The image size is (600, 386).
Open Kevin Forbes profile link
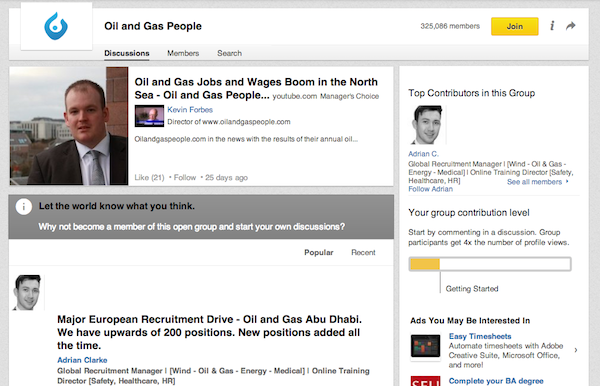pos(190,110)
